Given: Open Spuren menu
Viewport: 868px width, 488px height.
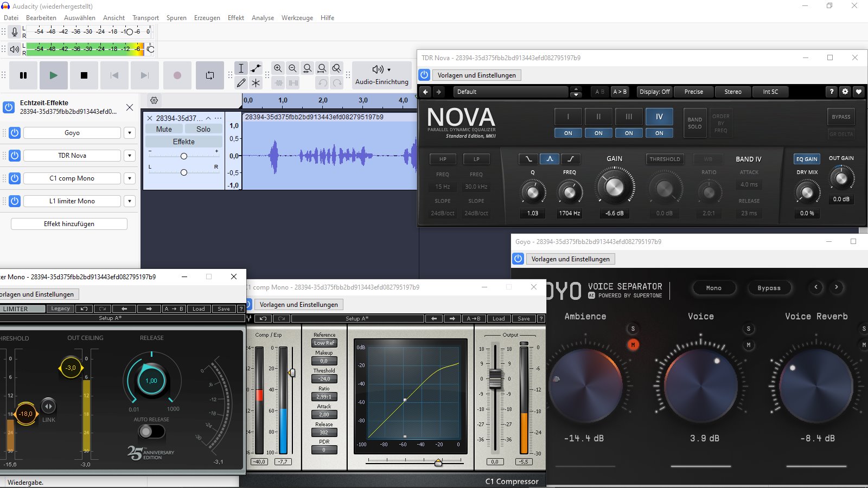Looking at the screenshot, I should pos(176,17).
